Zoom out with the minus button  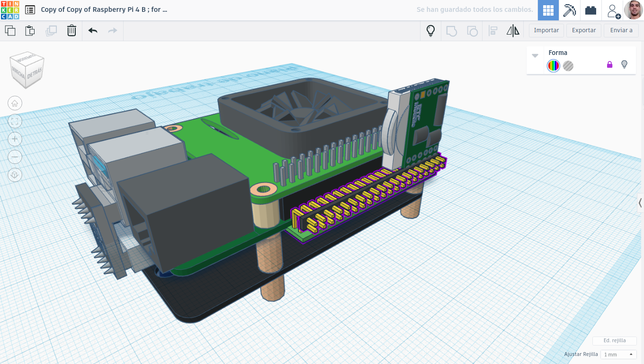(x=15, y=157)
